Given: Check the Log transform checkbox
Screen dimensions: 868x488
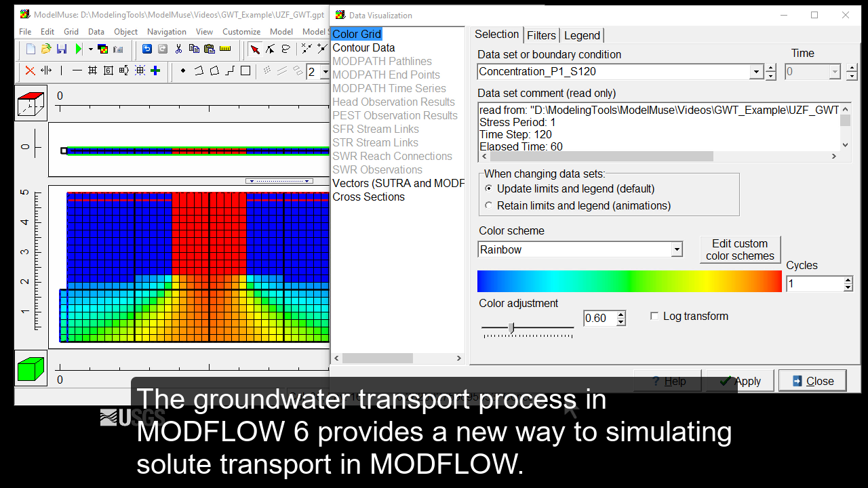Looking at the screenshot, I should click(x=654, y=316).
